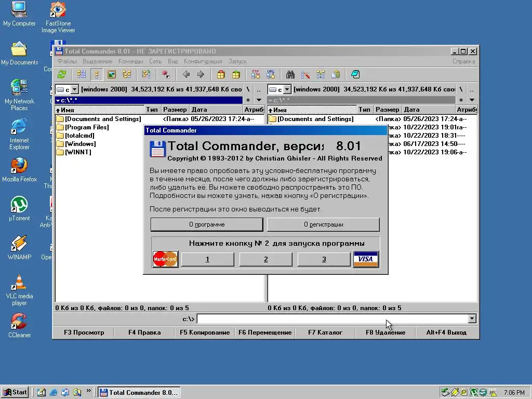This screenshot has height=399, width=532.
Task: Open the Справка menu
Action: [x=463, y=61]
